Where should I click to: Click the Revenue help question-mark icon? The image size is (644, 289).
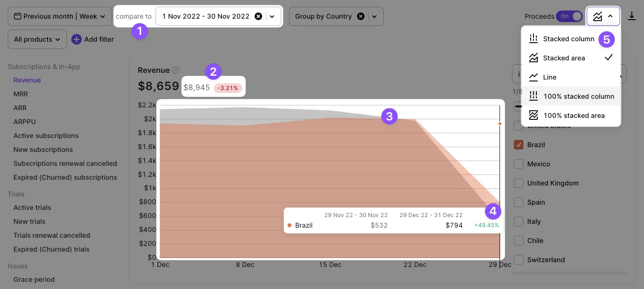point(176,70)
